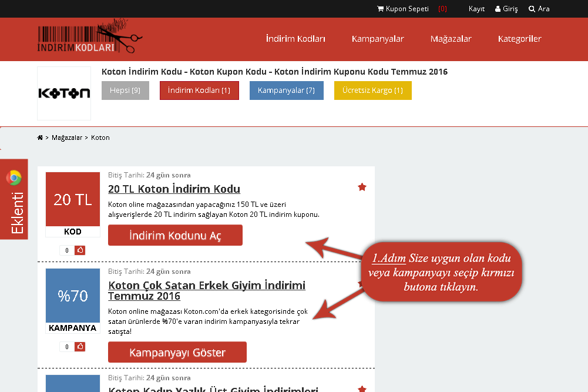Select the Hepsi (9) filter tab

point(125,91)
